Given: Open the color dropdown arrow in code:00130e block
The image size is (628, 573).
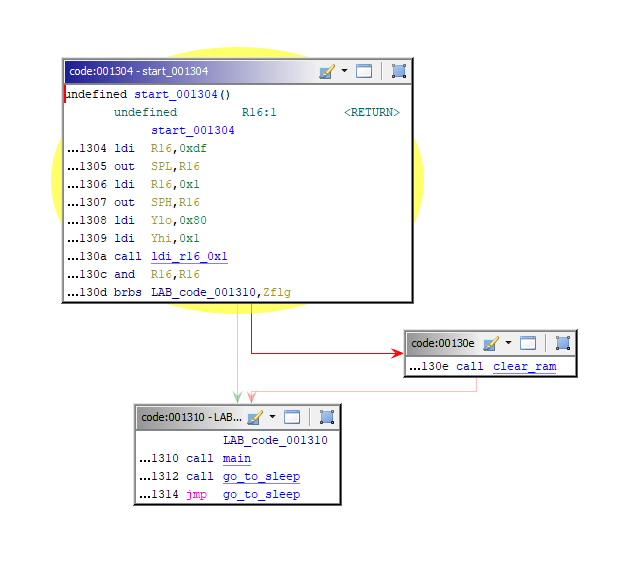Looking at the screenshot, I should (509, 343).
